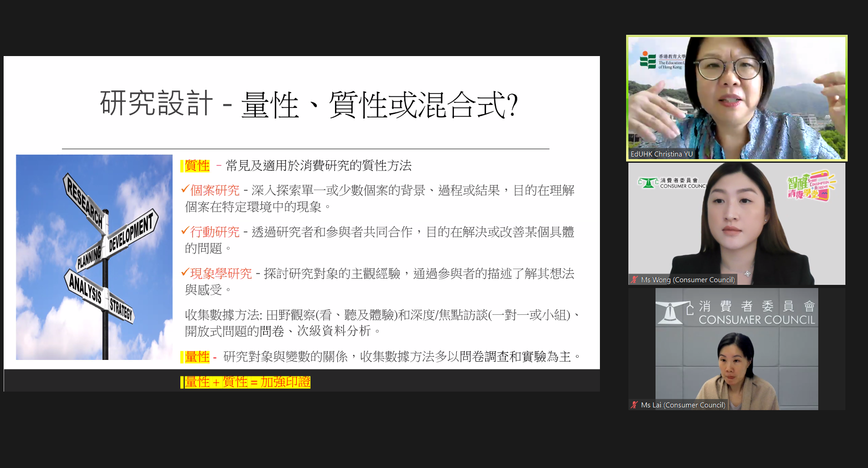Click the EdUHK green logo in speaker video
868x468 pixels.
tap(648, 60)
